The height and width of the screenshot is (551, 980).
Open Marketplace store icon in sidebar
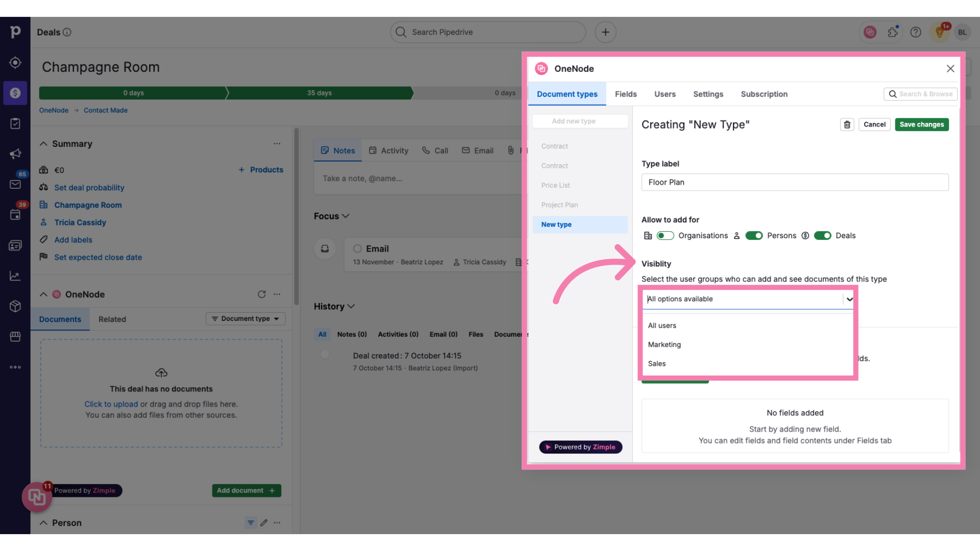[x=15, y=337]
